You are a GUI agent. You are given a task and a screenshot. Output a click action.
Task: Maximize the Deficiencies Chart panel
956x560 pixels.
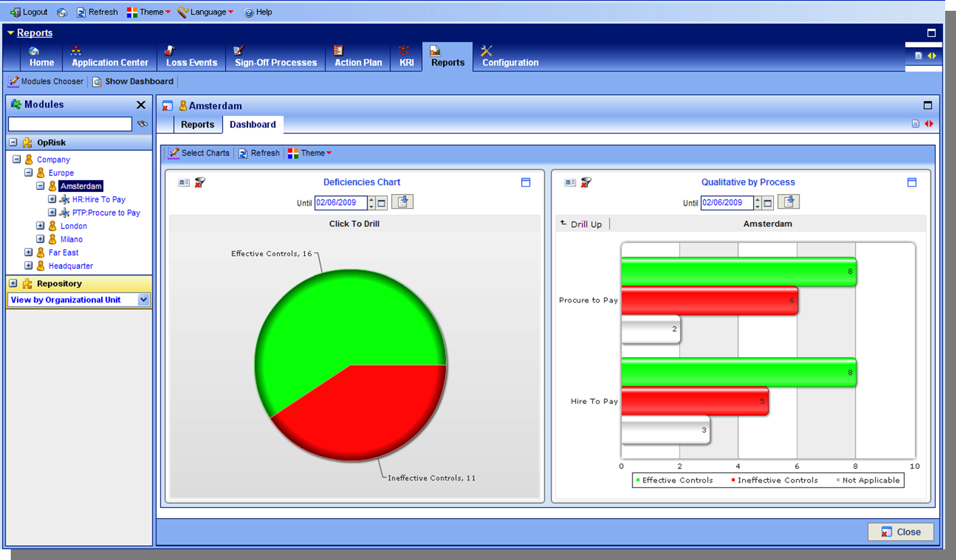(x=526, y=183)
